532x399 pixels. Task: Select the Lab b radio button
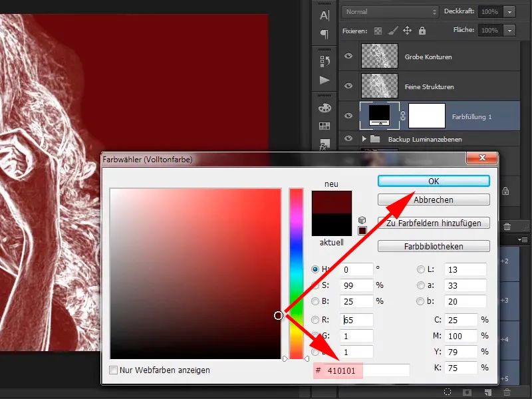click(x=421, y=301)
